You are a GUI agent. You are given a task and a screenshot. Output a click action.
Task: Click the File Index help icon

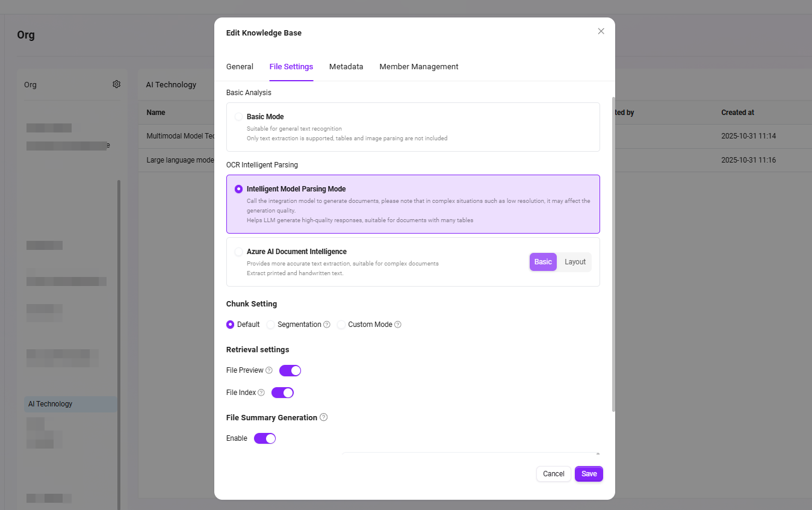point(261,393)
